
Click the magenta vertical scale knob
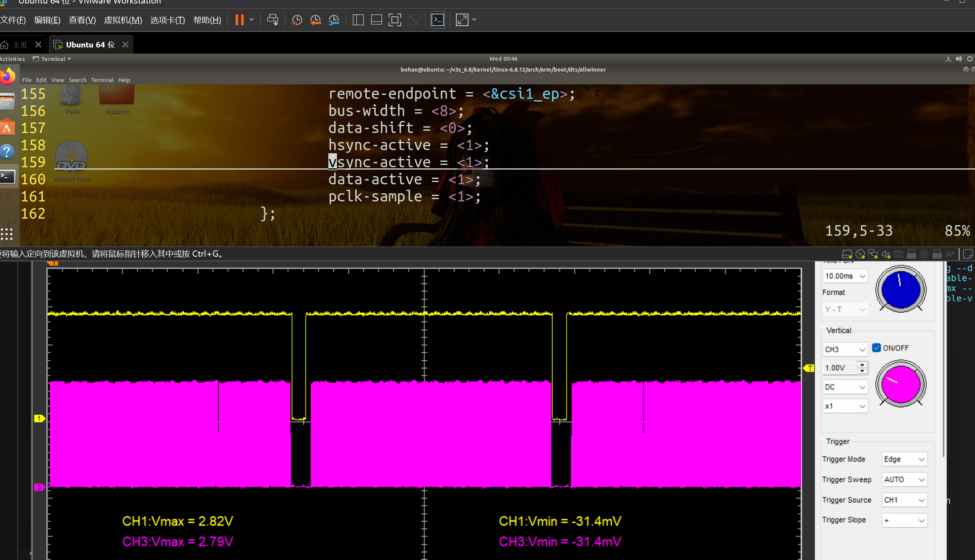pos(901,384)
